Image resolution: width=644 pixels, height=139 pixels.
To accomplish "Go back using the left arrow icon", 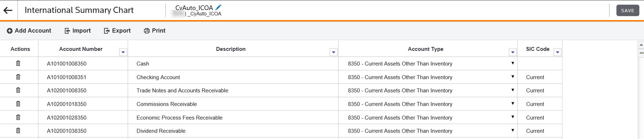I will click(8, 10).
